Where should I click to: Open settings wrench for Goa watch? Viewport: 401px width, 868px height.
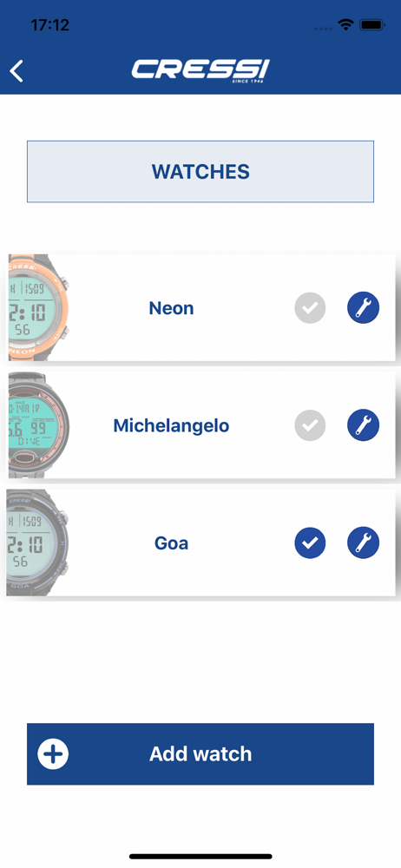(x=364, y=542)
